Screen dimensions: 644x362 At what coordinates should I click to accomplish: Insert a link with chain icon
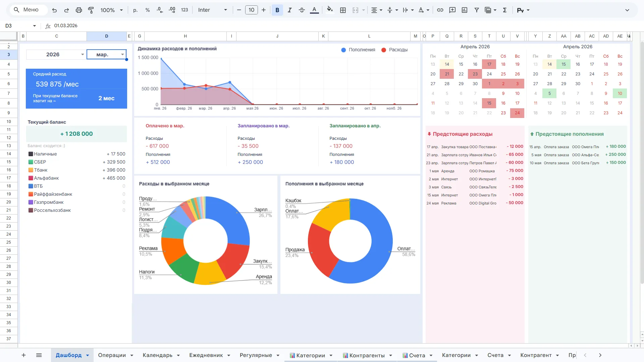[440, 10]
